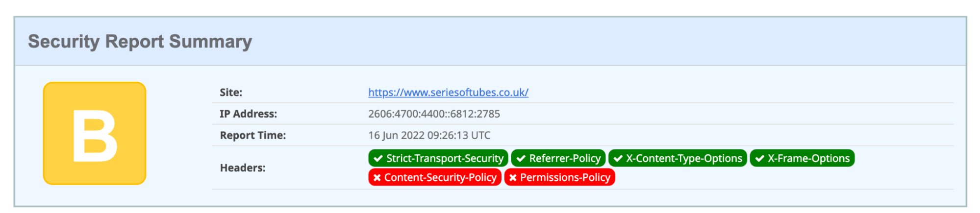Open the seriesoftubes.co.uk site link
The image size is (980, 213).
pyautogui.click(x=448, y=93)
